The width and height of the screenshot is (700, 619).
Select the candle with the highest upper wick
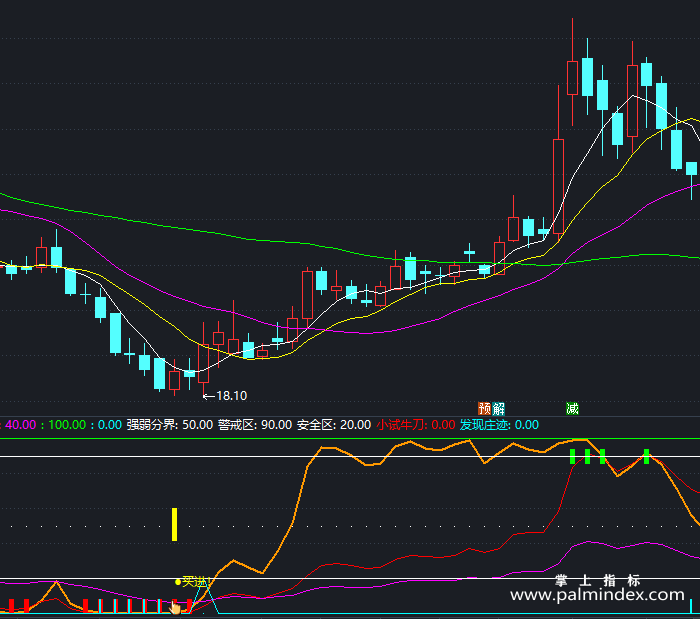click(572, 72)
